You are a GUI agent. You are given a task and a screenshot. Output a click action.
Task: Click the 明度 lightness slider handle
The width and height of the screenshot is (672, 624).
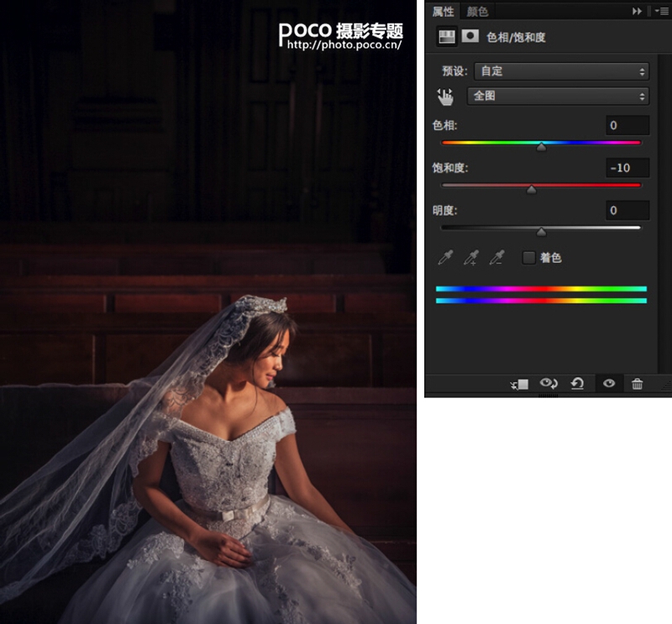[541, 233]
